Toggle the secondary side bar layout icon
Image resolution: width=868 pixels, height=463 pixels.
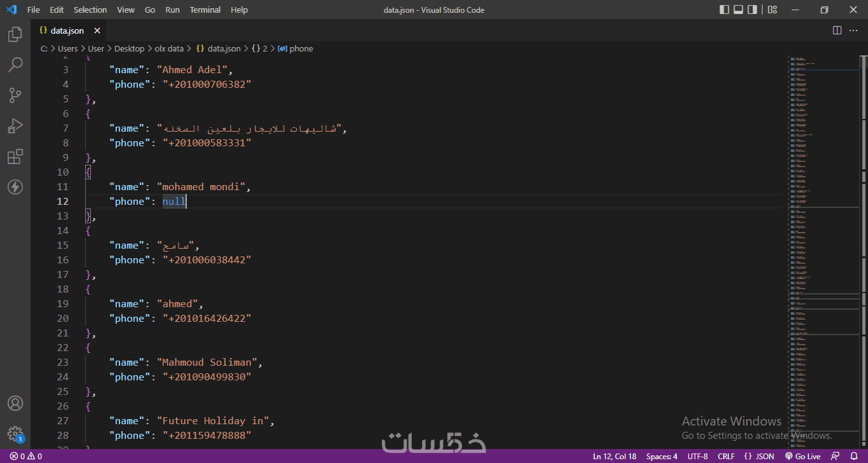(x=752, y=10)
